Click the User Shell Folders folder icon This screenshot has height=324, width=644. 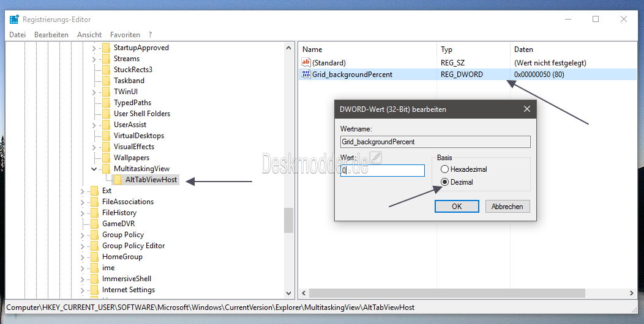(x=106, y=114)
